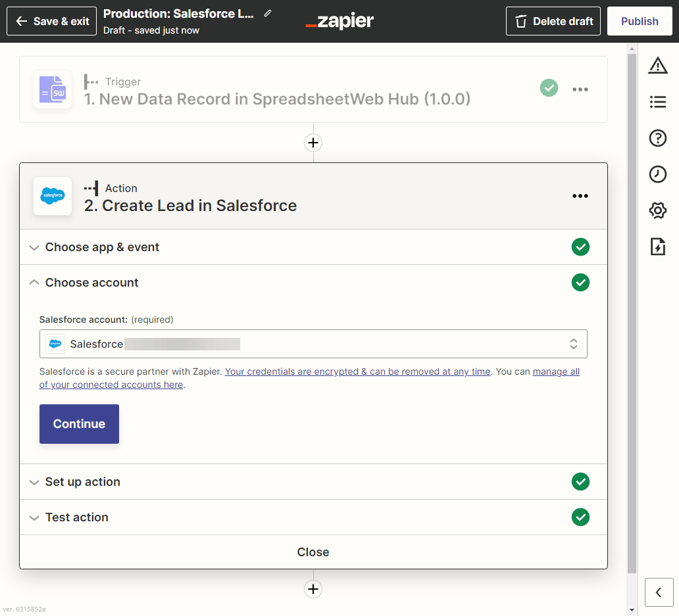Click the Publish button
679x616 pixels.
pos(639,21)
